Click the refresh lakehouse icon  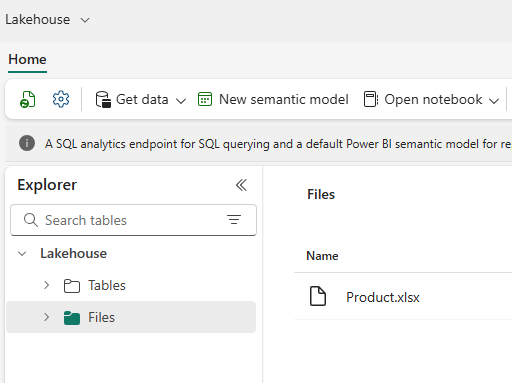point(27,99)
